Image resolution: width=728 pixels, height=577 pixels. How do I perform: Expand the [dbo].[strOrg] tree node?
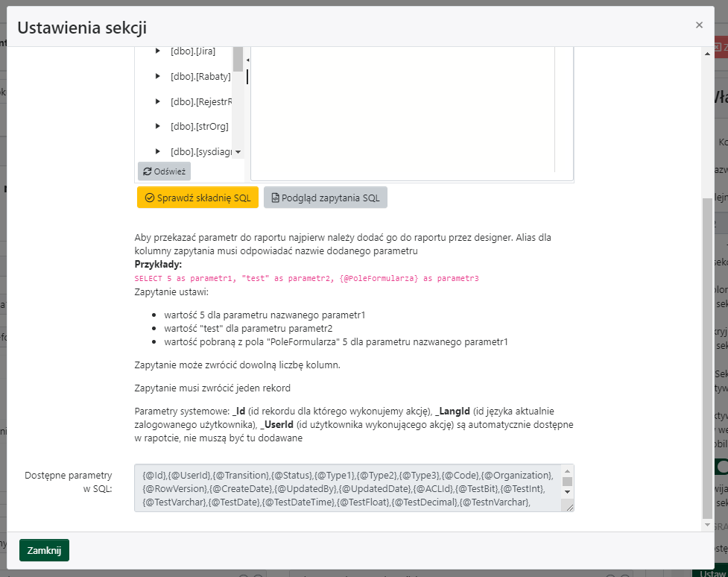coord(158,127)
